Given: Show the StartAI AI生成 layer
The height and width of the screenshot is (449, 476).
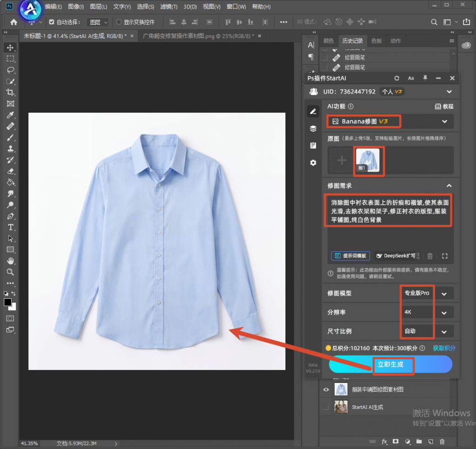Looking at the screenshot, I should tap(326, 407).
